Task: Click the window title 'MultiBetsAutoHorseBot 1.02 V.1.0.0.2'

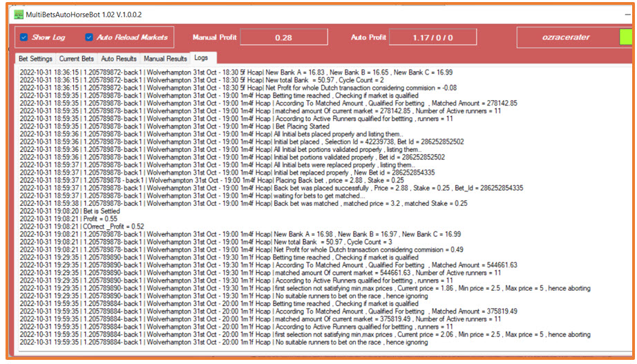Action: point(84,15)
